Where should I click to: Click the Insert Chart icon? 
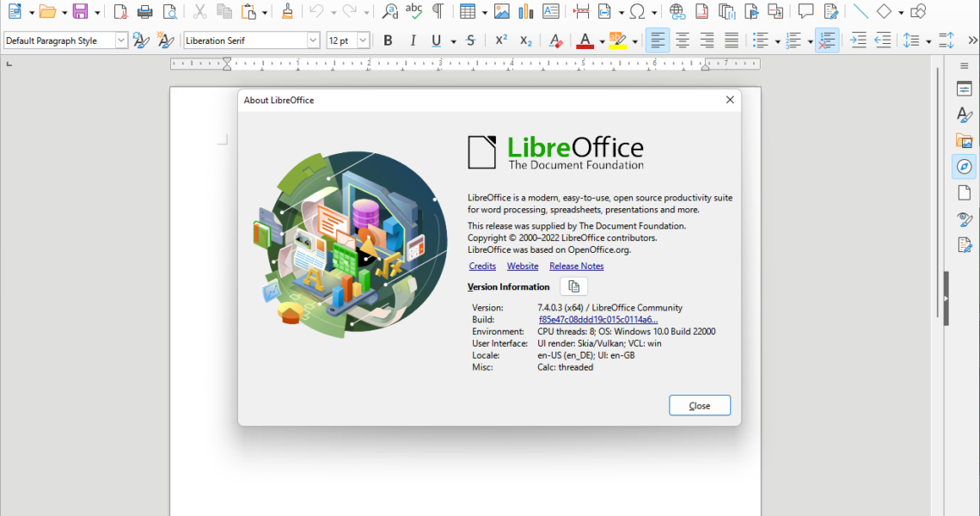[526, 12]
